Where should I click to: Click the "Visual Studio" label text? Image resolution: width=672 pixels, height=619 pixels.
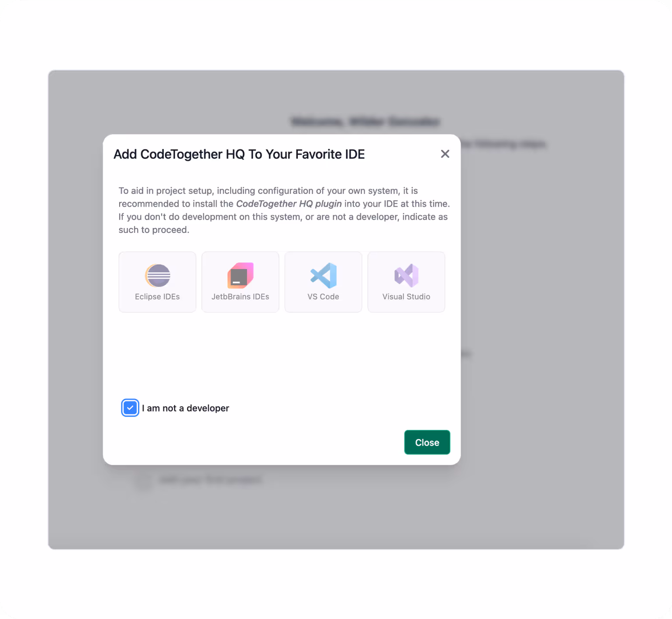coord(406,297)
